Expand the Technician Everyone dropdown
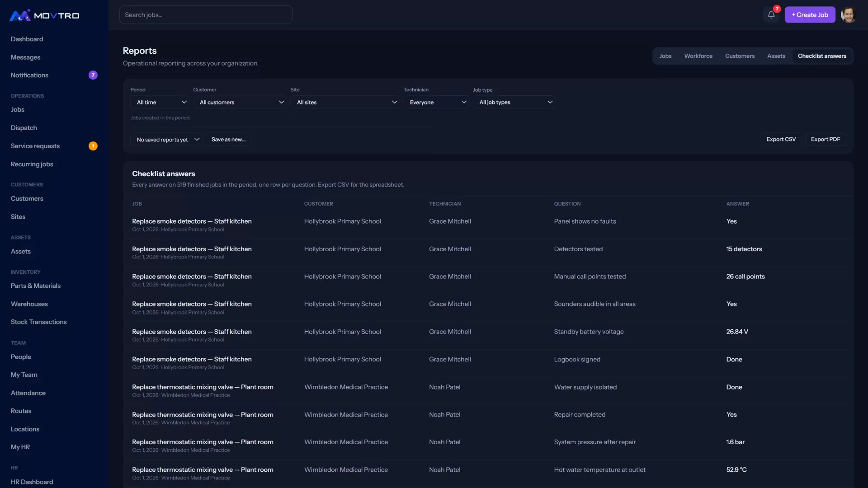This screenshot has height=488, width=868. [x=437, y=103]
